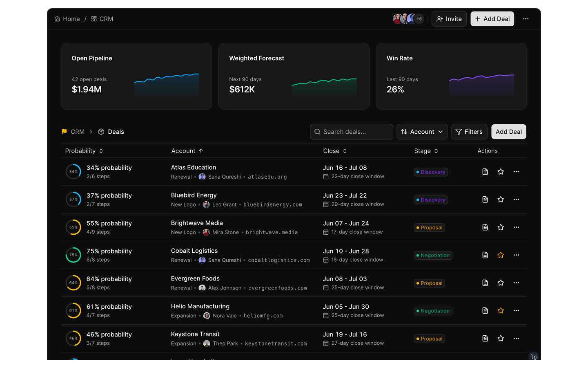Image resolution: width=588 pixels, height=368 pixels.
Task: Click the Negotiation badge for Cobalt Logistics
Action: [433, 256]
